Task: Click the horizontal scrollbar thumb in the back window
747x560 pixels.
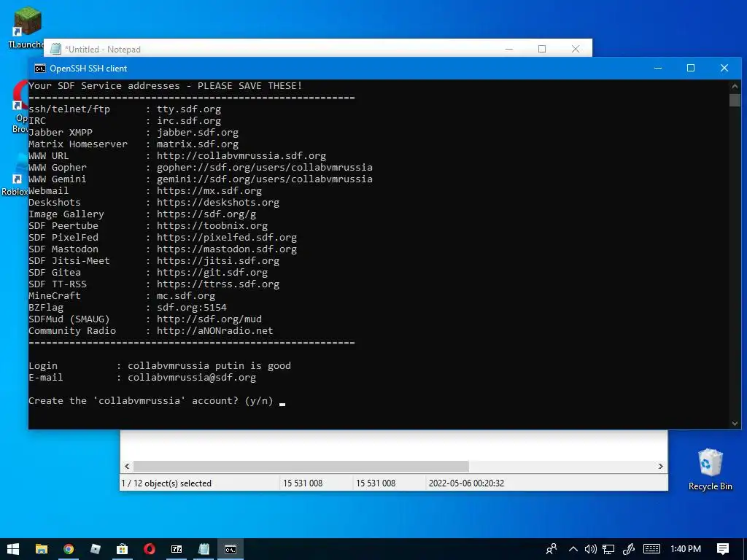Action: [301, 466]
